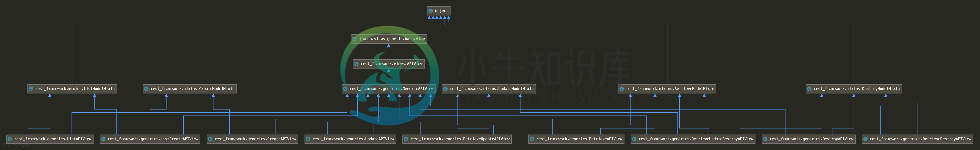Select rest_framework.generics.GenericAPIView label

coord(391,89)
